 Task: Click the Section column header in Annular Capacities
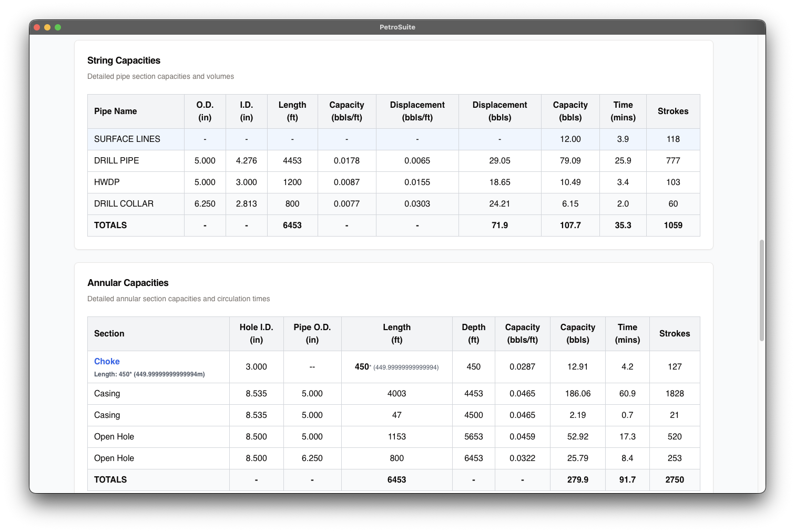[109, 333]
